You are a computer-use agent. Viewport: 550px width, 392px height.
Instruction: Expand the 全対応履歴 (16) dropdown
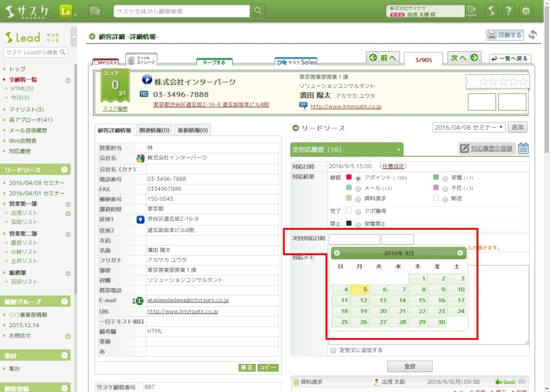pyautogui.click(x=398, y=149)
